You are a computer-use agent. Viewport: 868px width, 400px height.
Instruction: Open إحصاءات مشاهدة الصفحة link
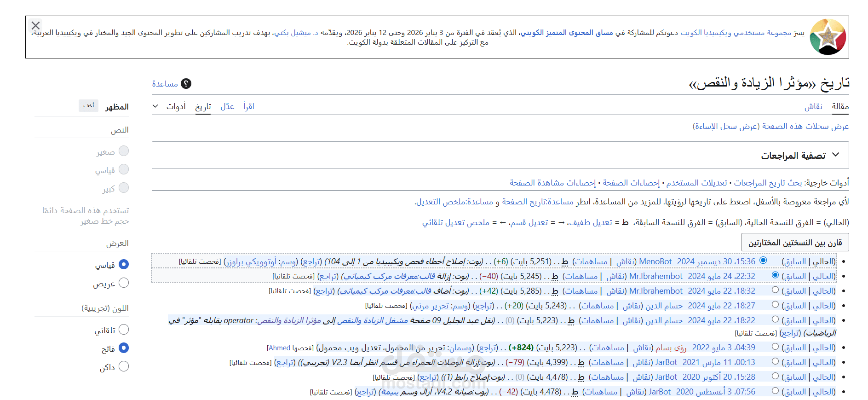(x=552, y=183)
